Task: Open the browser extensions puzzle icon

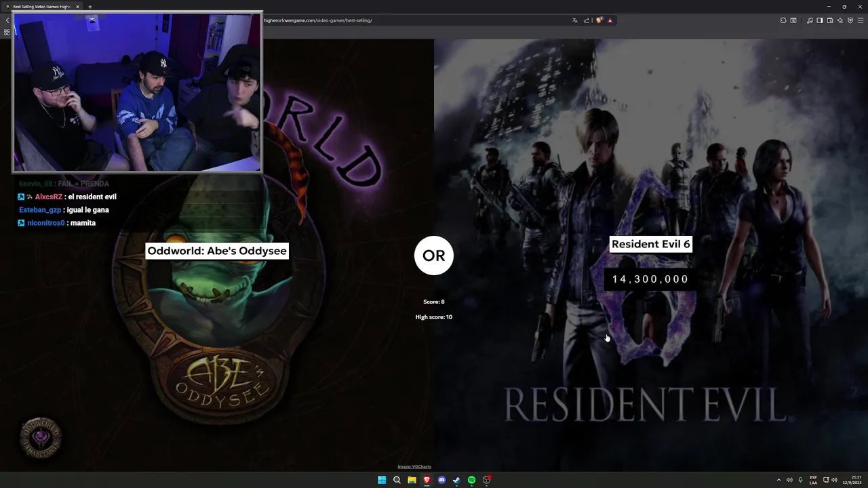Action: tap(783, 20)
